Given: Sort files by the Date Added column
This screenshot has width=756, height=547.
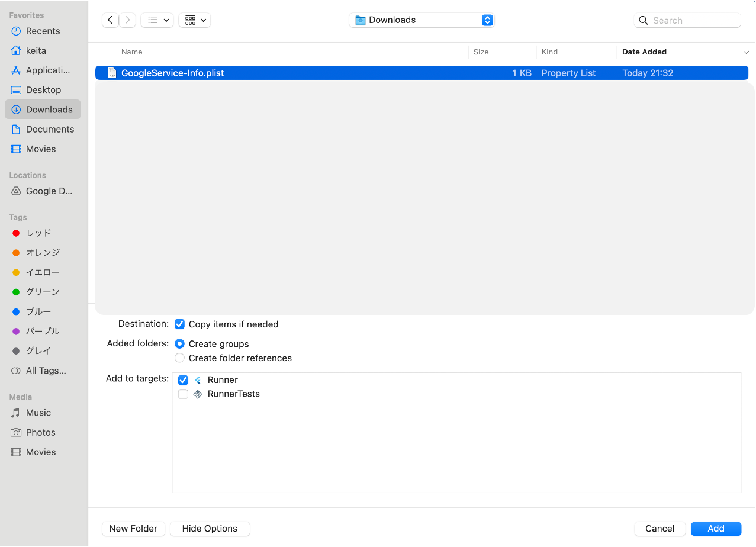Looking at the screenshot, I should 644,52.
